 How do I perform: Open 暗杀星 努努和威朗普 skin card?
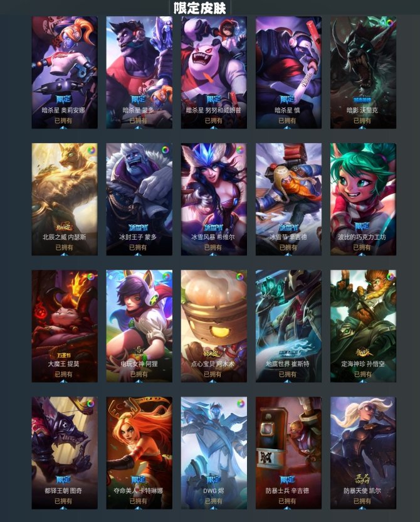coord(214,72)
